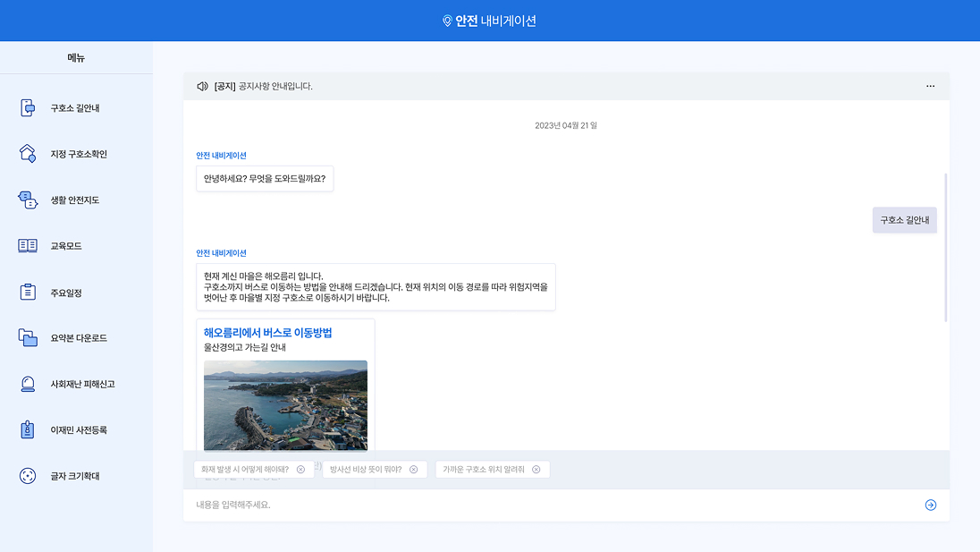Screen dimensions: 980x552
Task: Open the notice options via the ellipsis menu
Action: pos(930,85)
